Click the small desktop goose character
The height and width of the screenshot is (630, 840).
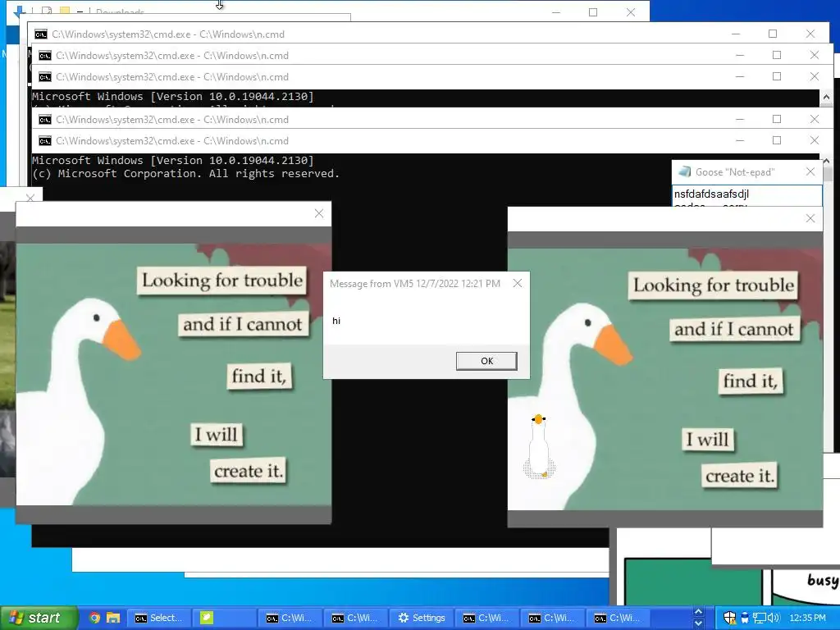click(539, 445)
